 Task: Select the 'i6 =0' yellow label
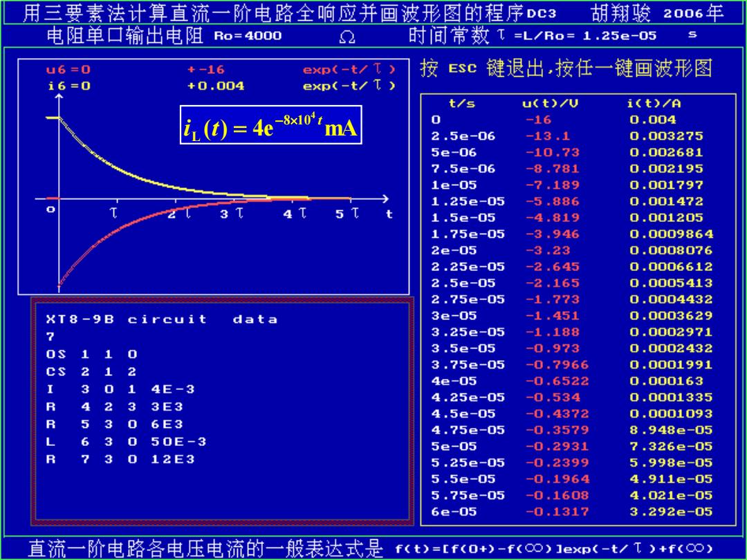point(69,86)
